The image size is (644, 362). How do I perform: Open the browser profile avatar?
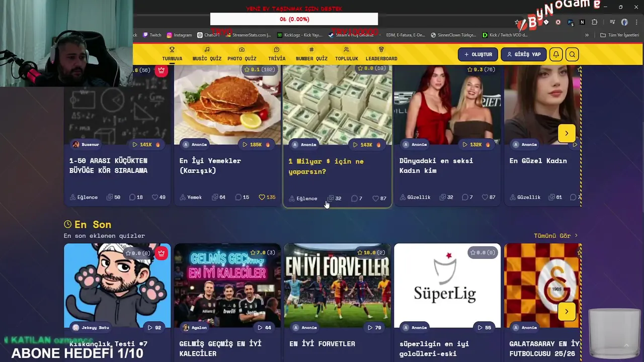624,22
